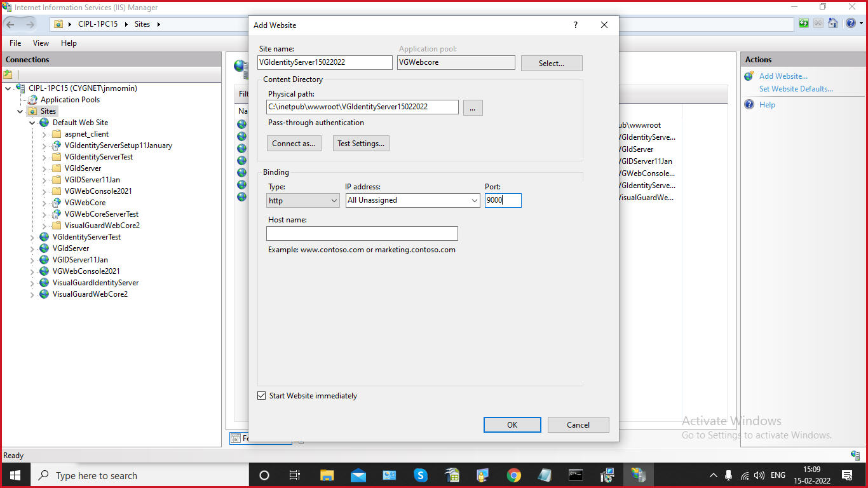Click inside the Host name field

point(362,233)
